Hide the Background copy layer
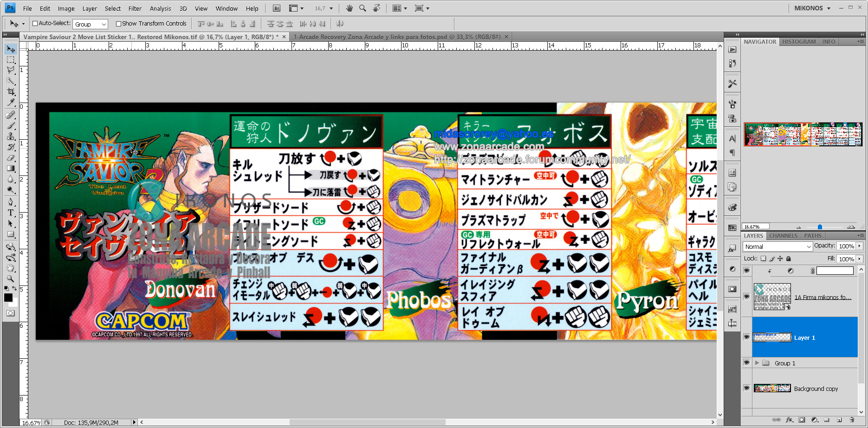This screenshot has width=868, height=428. (746, 389)
